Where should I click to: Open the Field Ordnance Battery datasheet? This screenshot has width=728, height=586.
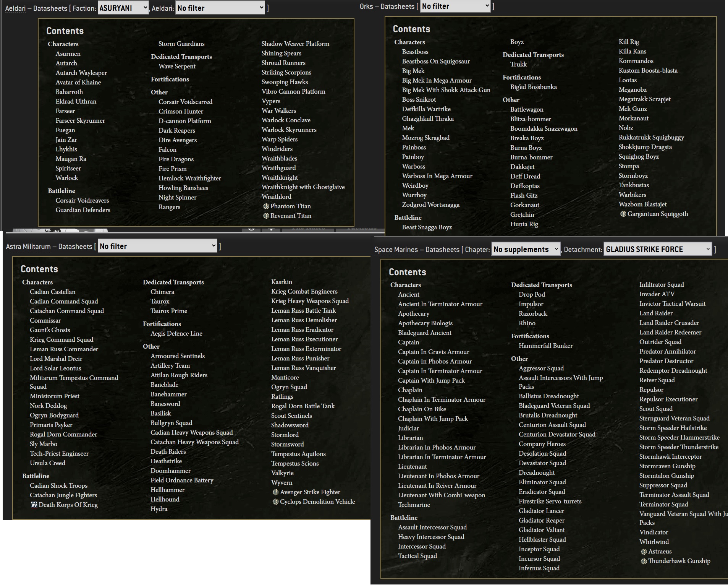[x=182, y=480]
